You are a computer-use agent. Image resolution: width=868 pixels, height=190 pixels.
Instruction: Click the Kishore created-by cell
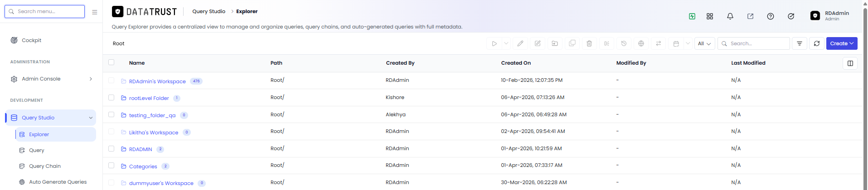point(395,97)
